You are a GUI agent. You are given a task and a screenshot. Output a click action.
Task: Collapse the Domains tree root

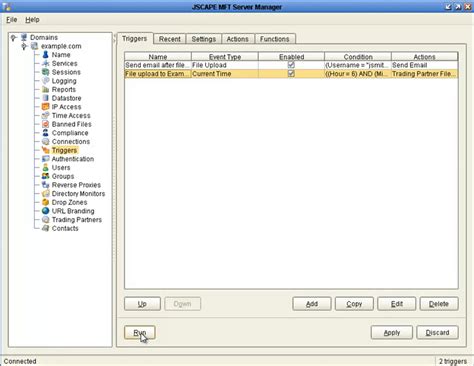pyautogui.click(x=13, y=38)
